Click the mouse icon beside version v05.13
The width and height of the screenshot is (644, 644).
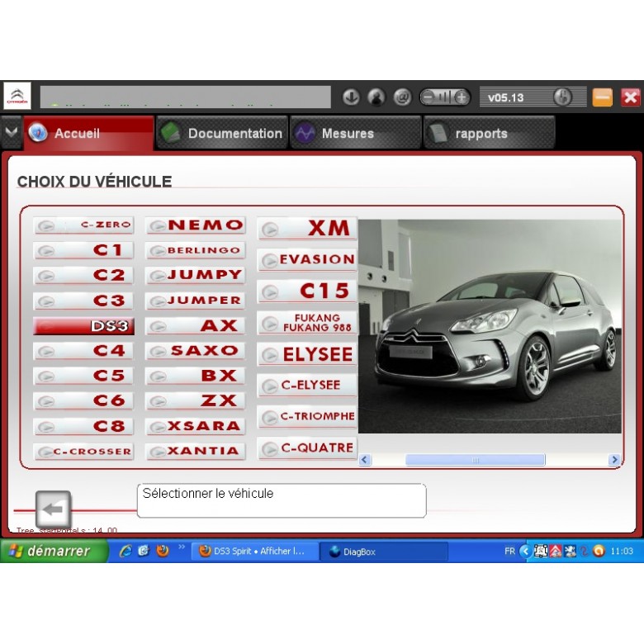pyautogui.click(x=562, y=97)
